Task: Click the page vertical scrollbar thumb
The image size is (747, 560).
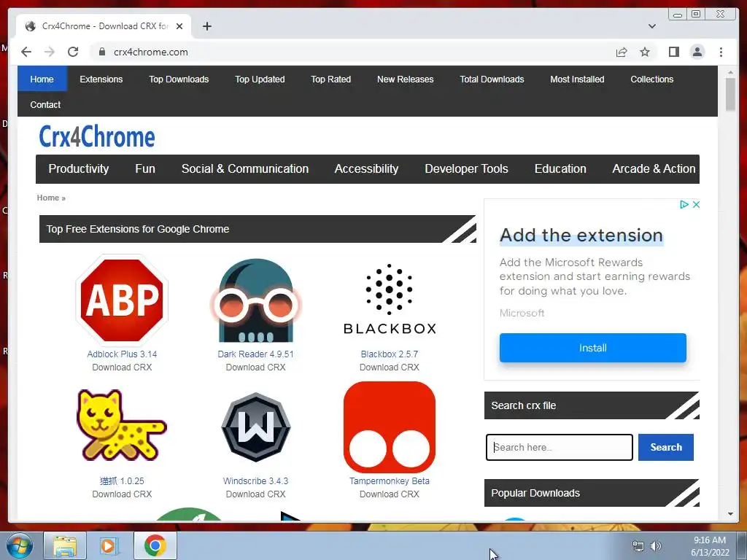Action: [730, 94]
